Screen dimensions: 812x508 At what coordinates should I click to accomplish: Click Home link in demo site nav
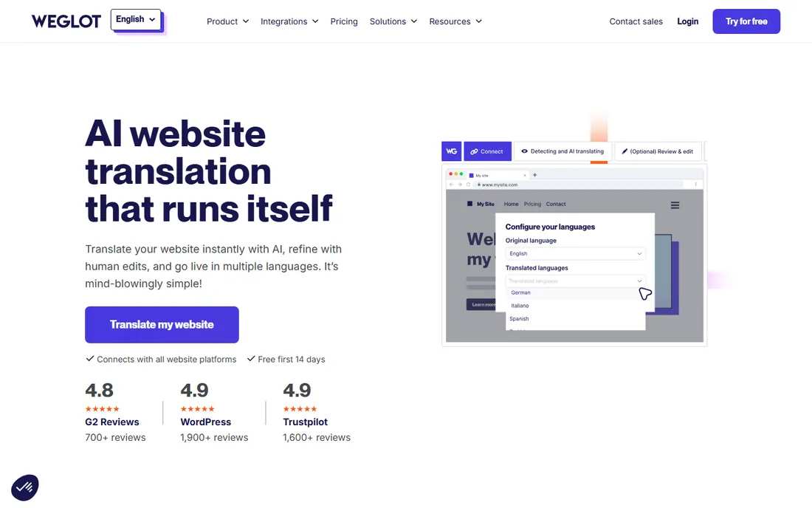pyautogui.click(x=511, y=204)
